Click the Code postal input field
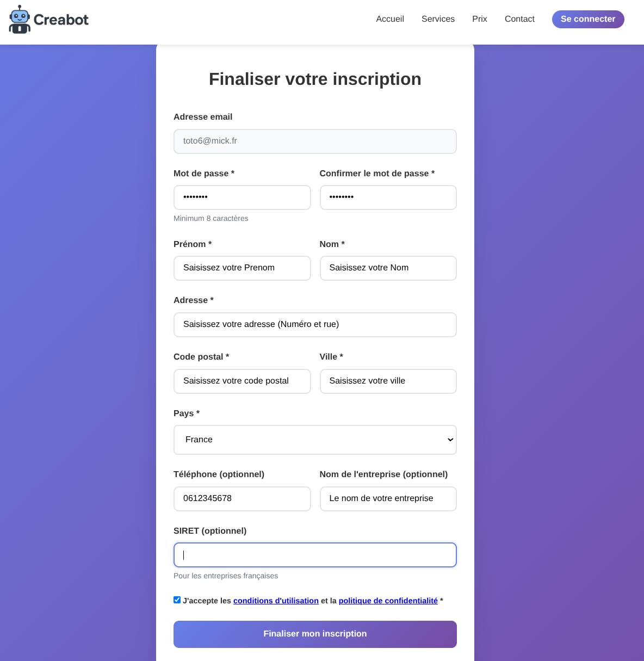 point(242,381)
